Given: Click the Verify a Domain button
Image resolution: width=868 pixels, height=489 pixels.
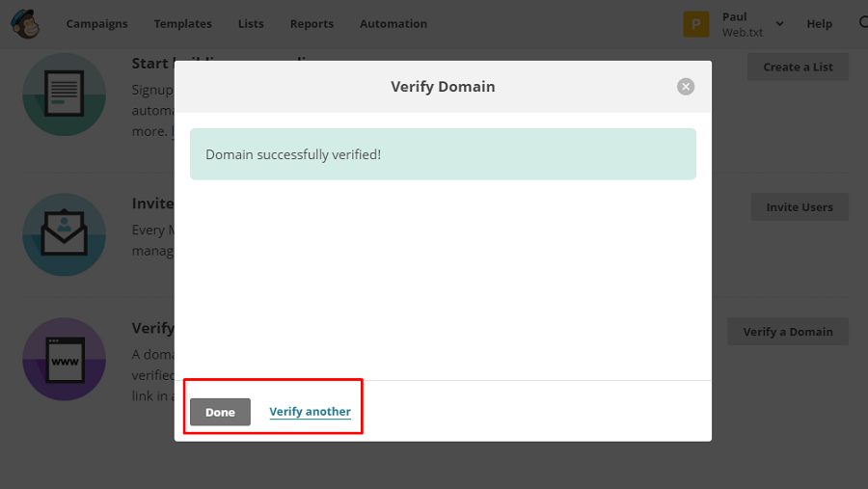Looking at the screenshot, I should click(x=787, y=332).
